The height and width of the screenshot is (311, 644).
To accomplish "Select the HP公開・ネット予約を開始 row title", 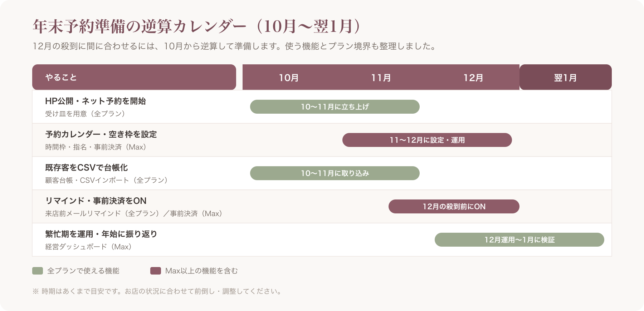I will (96, 101).
